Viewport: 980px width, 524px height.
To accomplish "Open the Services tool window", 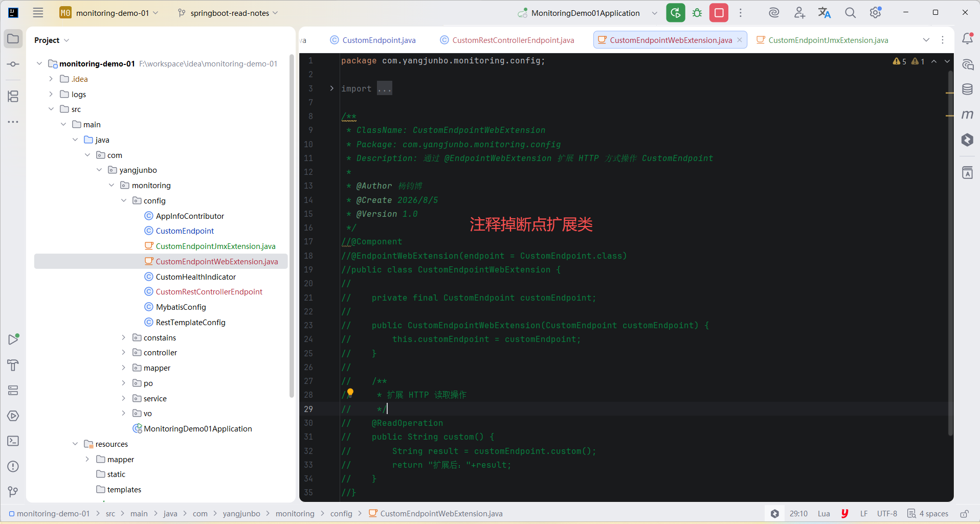I will click(x=13, y=391).
